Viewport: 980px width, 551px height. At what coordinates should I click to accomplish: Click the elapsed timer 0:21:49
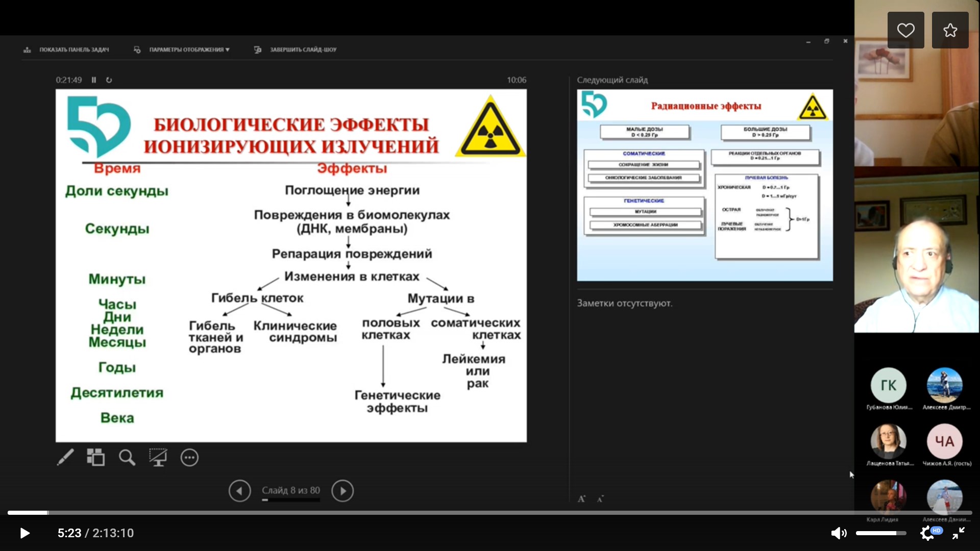coord(69,80)
